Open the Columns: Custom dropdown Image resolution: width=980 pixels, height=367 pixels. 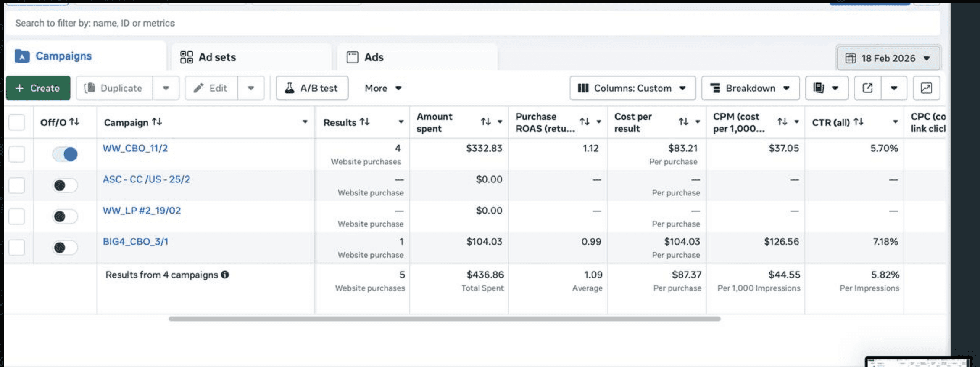click(632, 88)
